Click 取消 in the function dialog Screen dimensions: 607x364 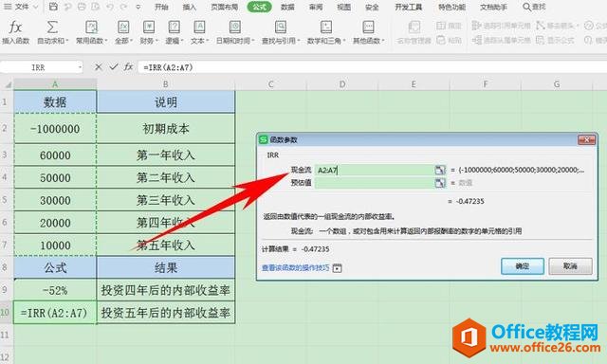pos(570,266)
